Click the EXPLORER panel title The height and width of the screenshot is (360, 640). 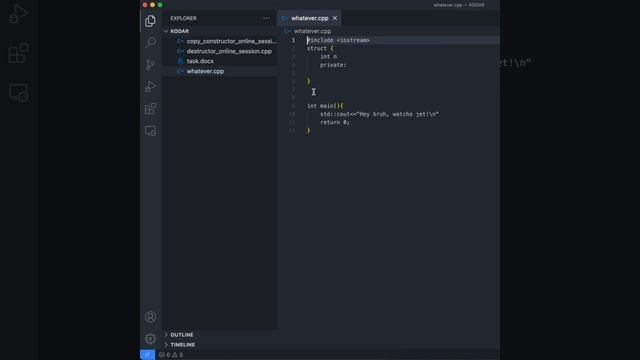pos(183,18)
